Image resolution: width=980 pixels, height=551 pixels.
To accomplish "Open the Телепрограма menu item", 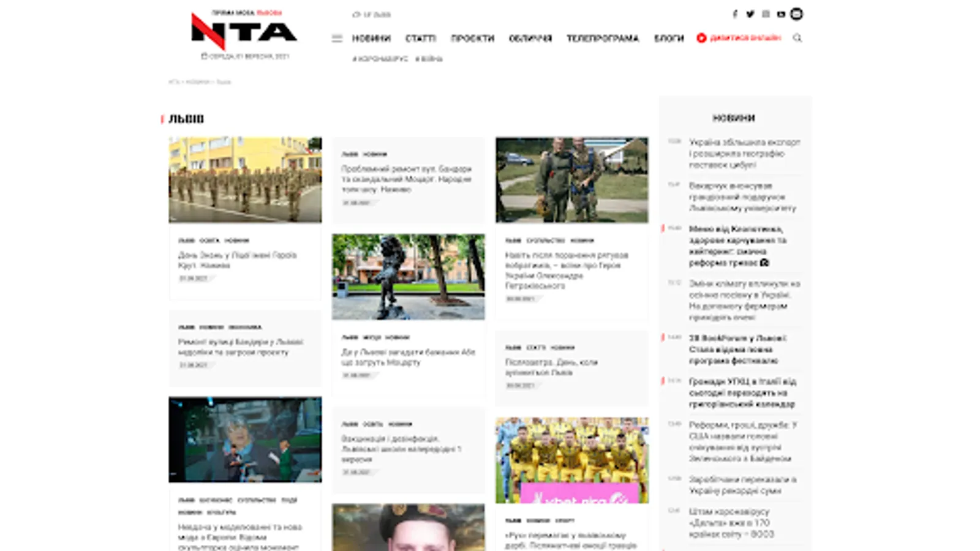I will click(x=603, y=39).
